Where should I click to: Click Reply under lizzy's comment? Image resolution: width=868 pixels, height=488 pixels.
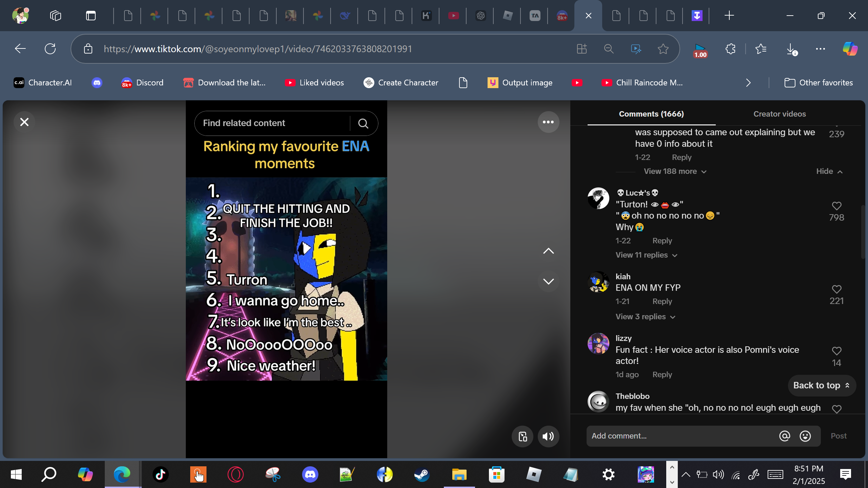tap(662, 375)
